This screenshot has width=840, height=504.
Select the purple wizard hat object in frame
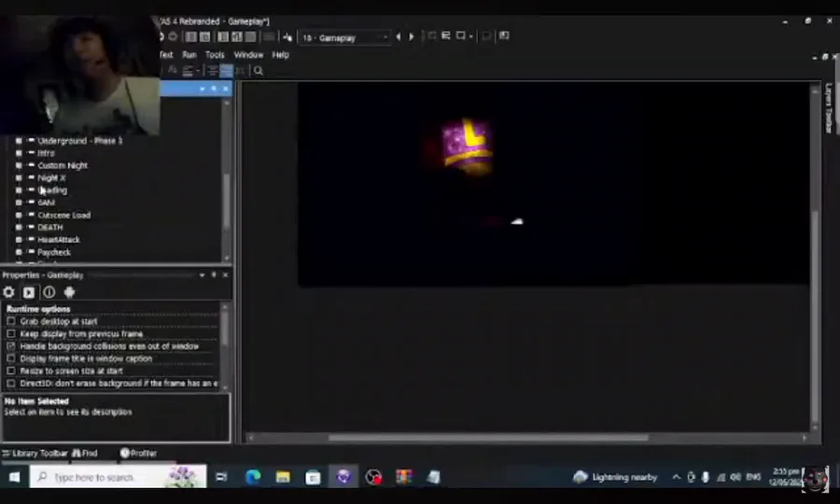click(468, 147)
